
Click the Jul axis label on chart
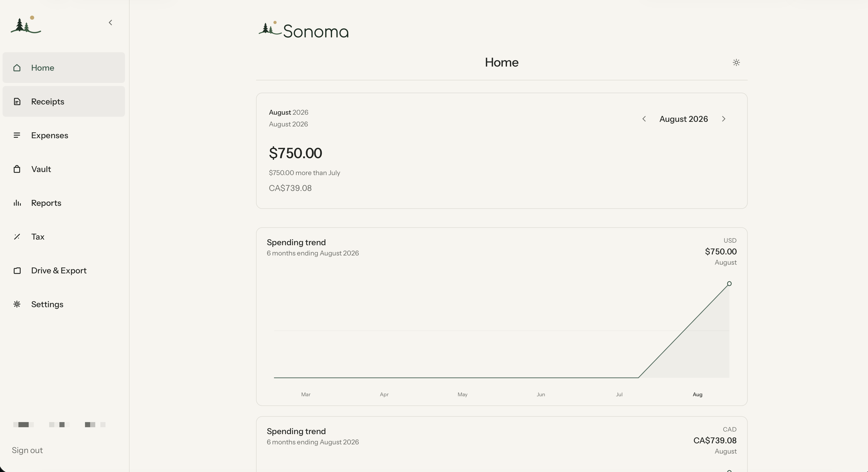pos(619,394)
